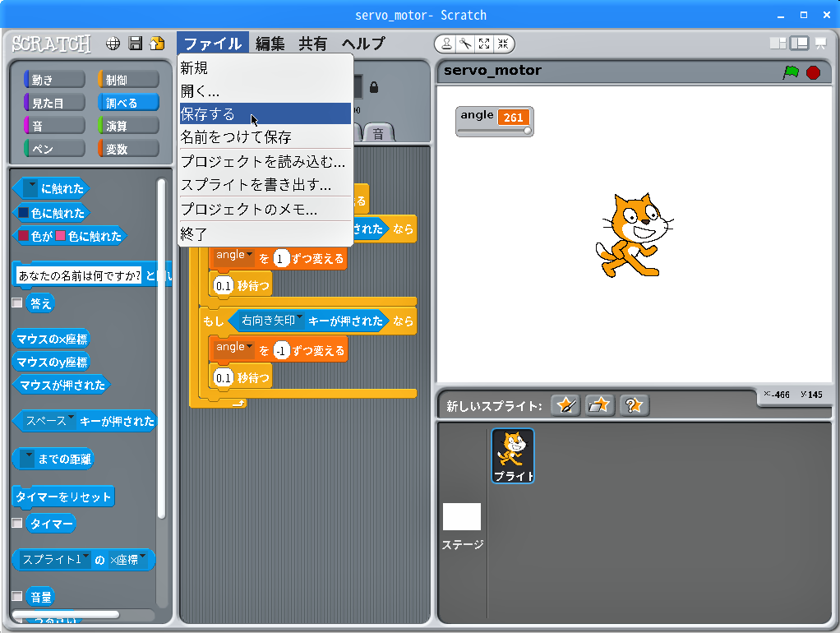840x633 pixels.
Task: Select the scissors delete tool
Action: point(465,44)
